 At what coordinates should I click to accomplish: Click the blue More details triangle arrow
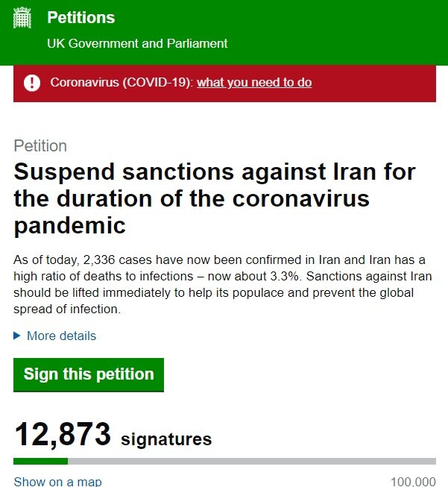point(17,336)
